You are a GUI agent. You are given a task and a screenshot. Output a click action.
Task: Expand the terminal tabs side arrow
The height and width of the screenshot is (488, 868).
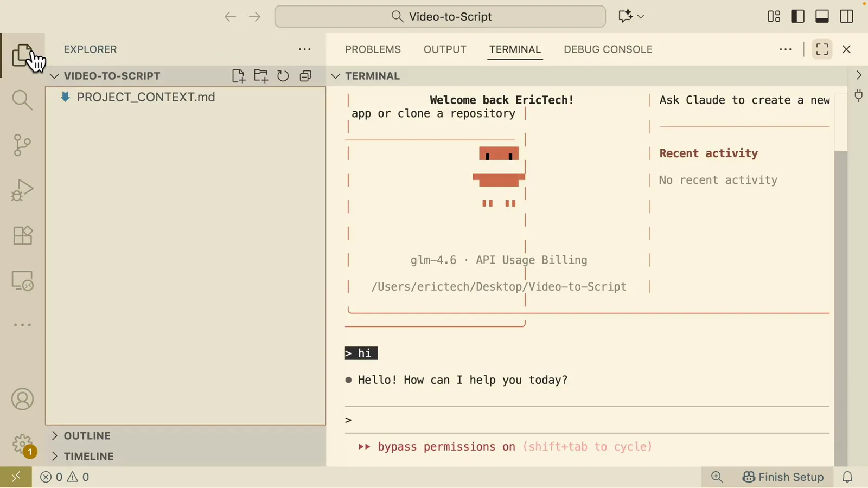pos(859,75)
